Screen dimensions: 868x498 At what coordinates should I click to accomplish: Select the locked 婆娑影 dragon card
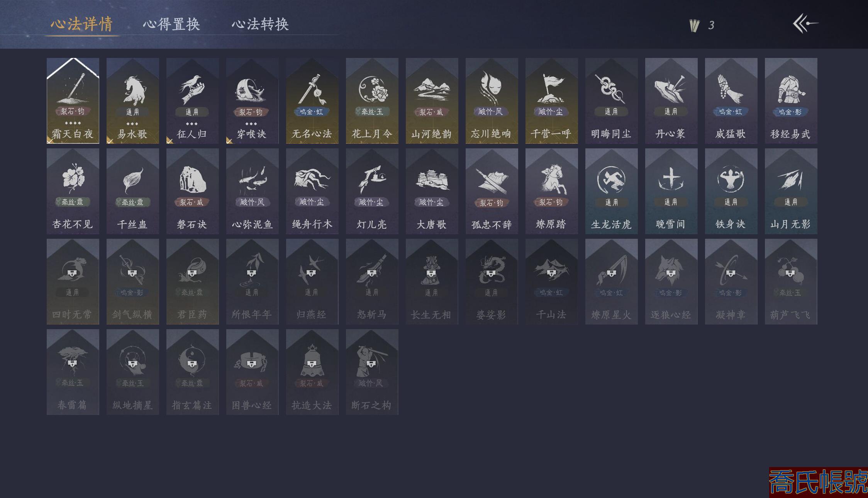(492, 282)
